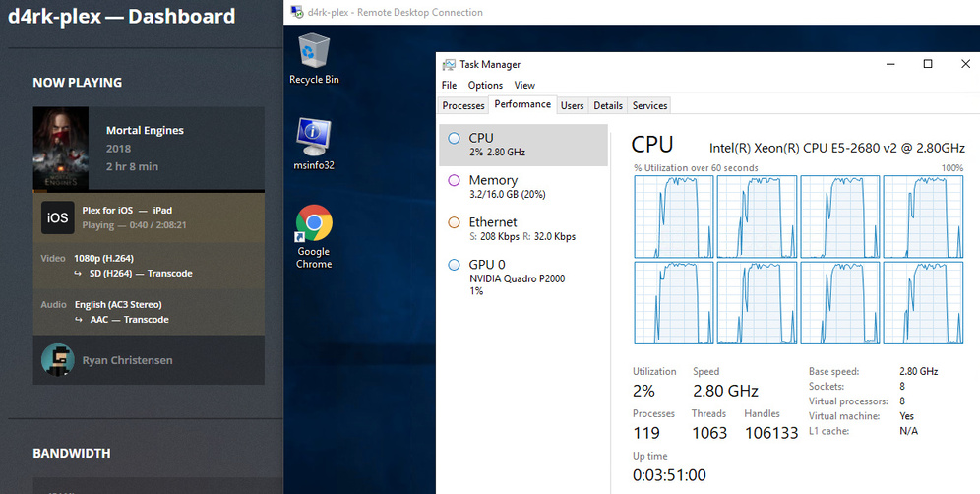Open the View menu in Task Manager

point(524,85)
